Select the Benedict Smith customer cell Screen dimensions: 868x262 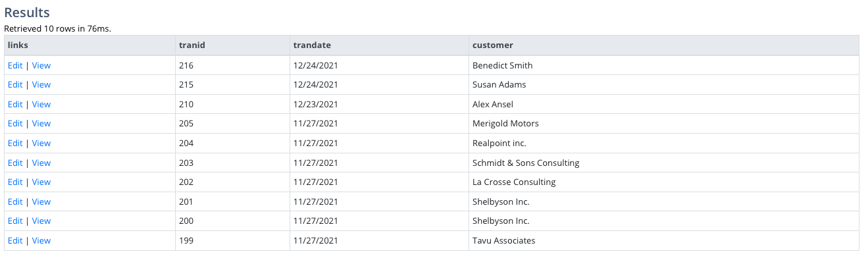click(x=664, y=66)
